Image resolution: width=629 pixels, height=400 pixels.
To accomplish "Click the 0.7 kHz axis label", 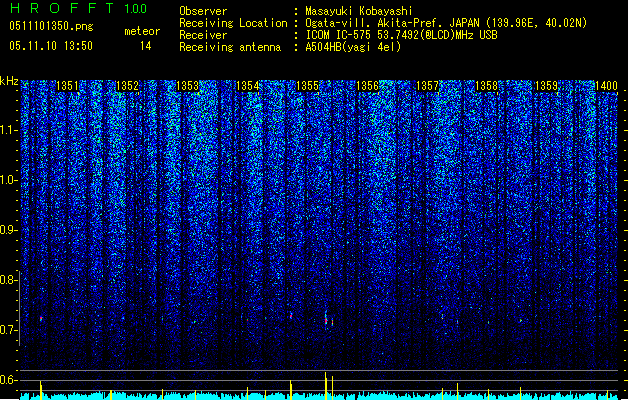I will tap(8, 330).
